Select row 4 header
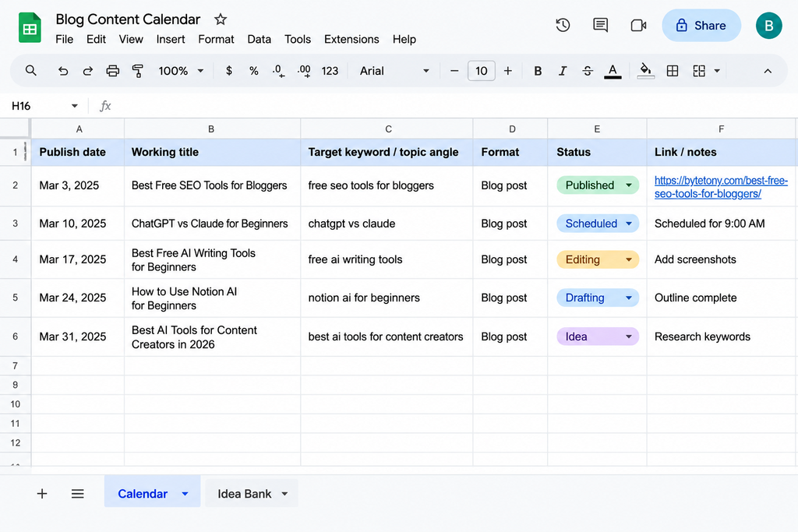The width and height of the screenshot is (798, 532). click(x=16, y=259)
